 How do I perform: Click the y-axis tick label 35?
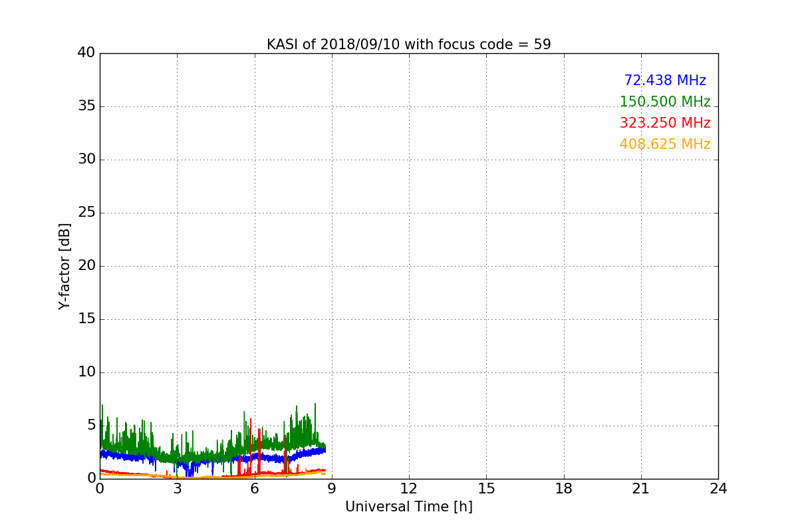[x=86, y=106]
